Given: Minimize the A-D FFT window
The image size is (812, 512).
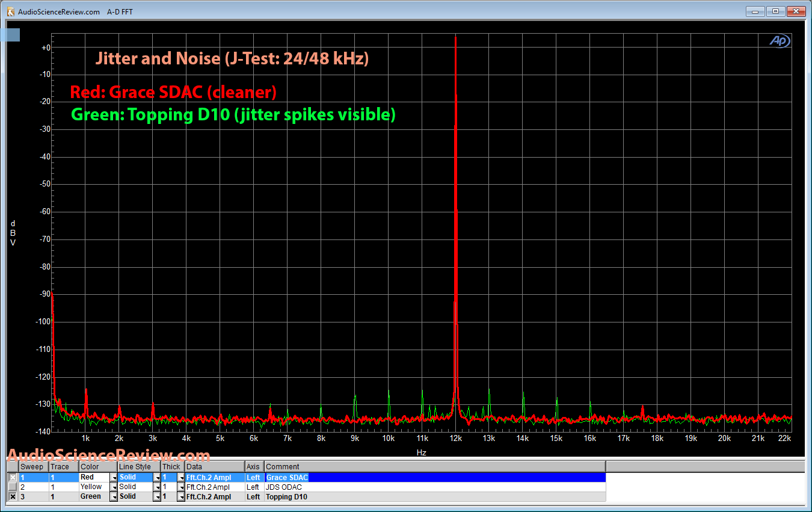Looking at the screenshot, I should [755, 11].
